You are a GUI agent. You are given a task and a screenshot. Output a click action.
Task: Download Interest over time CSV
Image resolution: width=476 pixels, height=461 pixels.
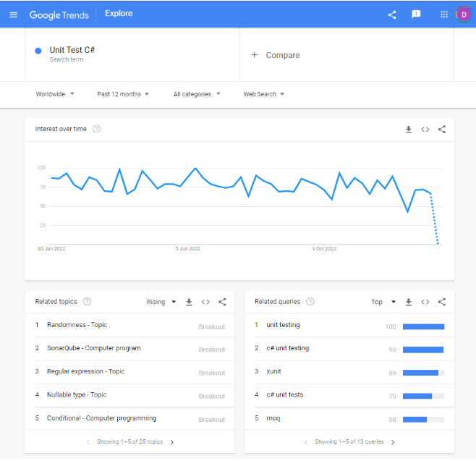coord(409,130)
